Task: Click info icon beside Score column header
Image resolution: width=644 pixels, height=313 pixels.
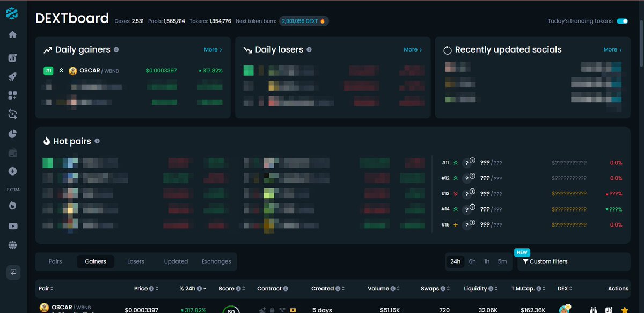Action: point(238,289)
